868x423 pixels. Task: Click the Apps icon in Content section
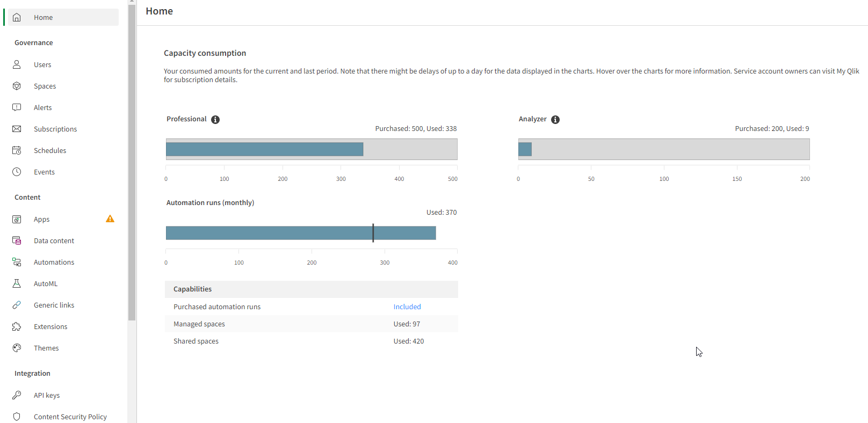[x=17, y=219]
